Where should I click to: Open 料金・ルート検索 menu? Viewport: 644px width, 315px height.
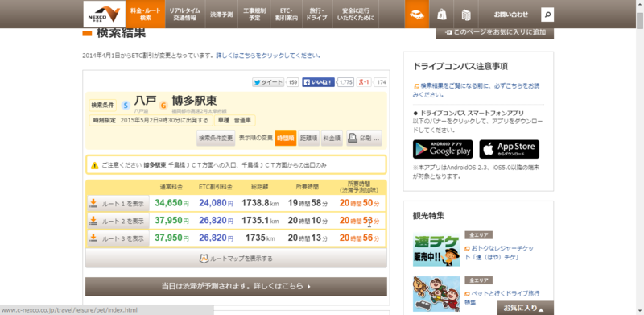(146, 15)
